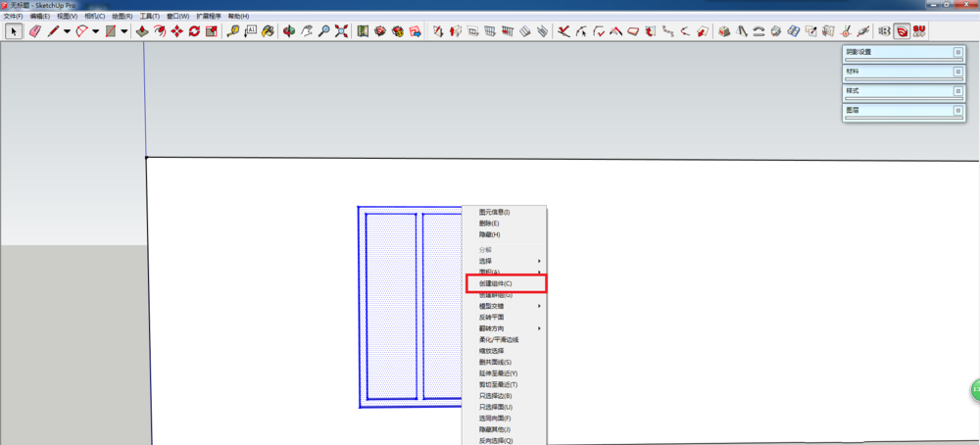Screen dimensions: 980x445
Task: Choose 缩放选择 in context menu
Action: [x=505, y=351]
